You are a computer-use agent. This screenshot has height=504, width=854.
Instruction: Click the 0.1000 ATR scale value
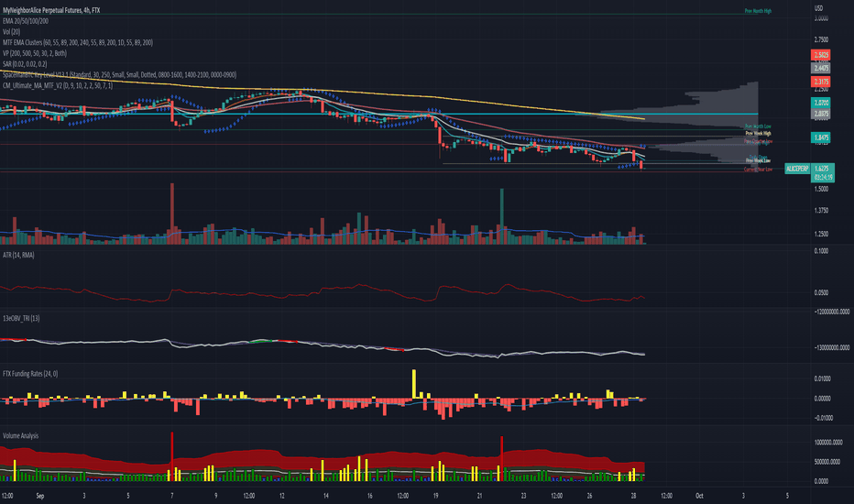[821, 251]
